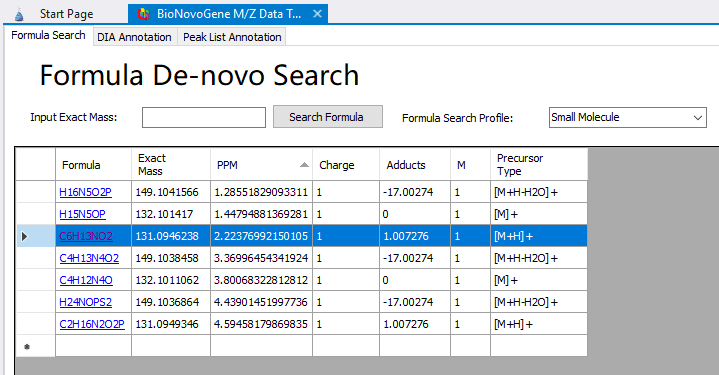Select the current row indicator arrow
This screenshot has width=719, height=375.
pos(24,237)
